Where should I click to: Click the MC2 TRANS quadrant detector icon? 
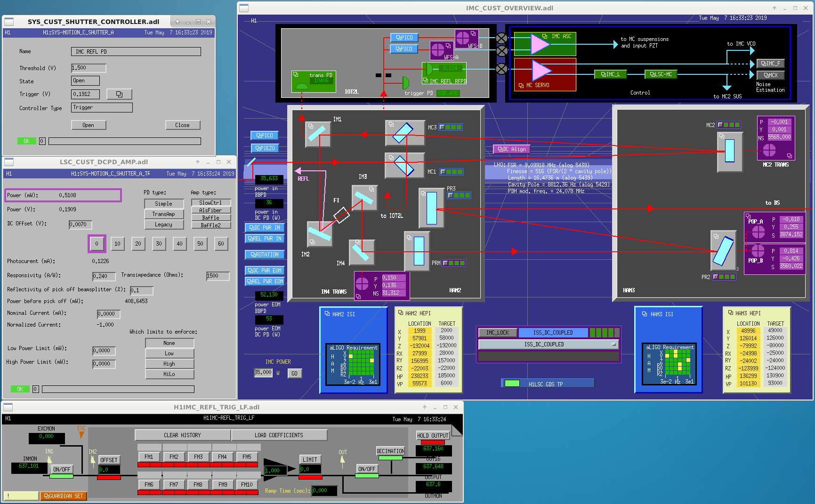(x=769, y=150)
